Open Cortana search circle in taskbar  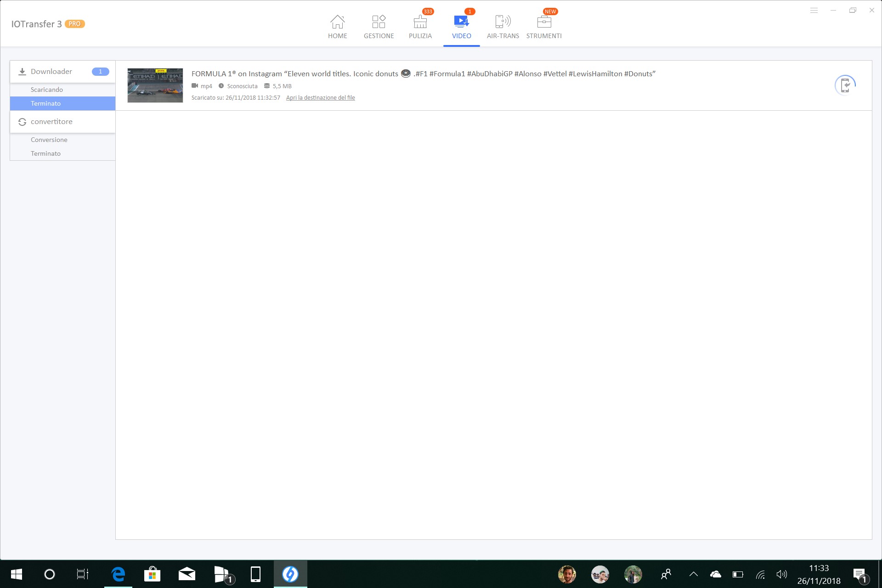point(50,574)
